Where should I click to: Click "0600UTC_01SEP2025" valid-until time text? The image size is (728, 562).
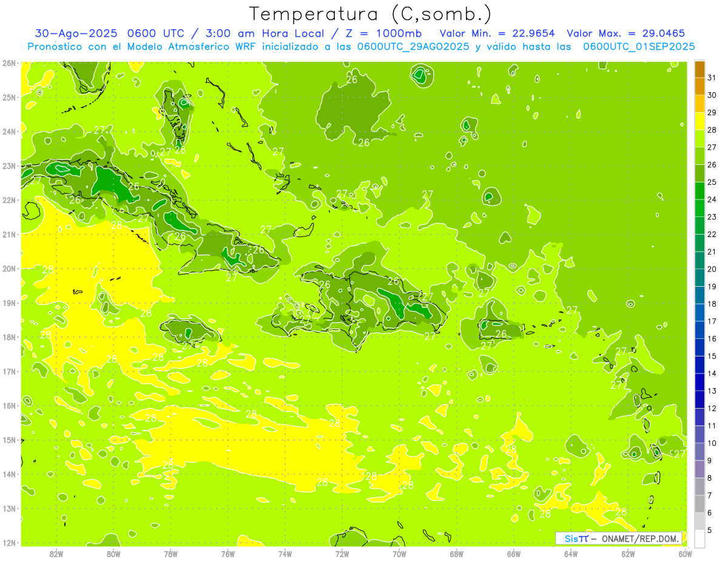(639, 47)
